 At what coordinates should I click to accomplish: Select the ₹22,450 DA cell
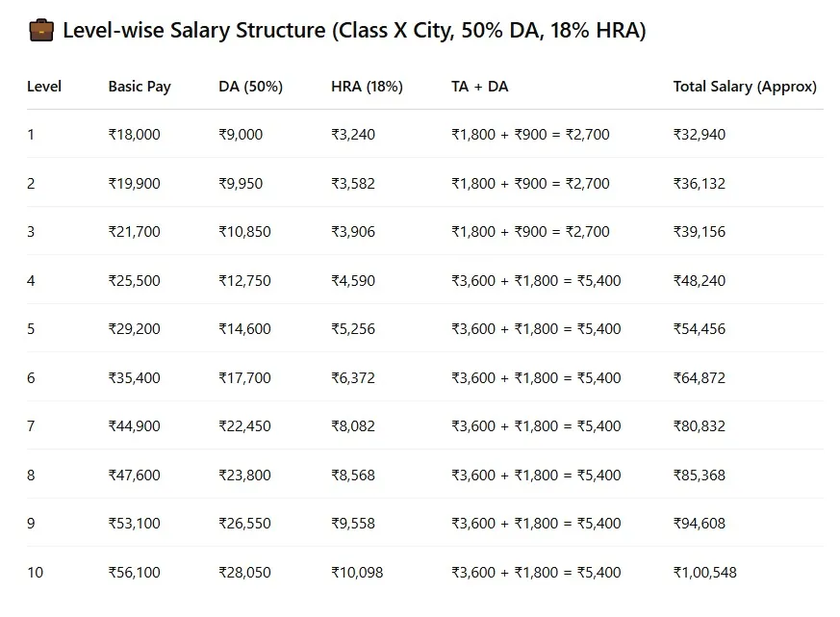click(x=244, y=426)
